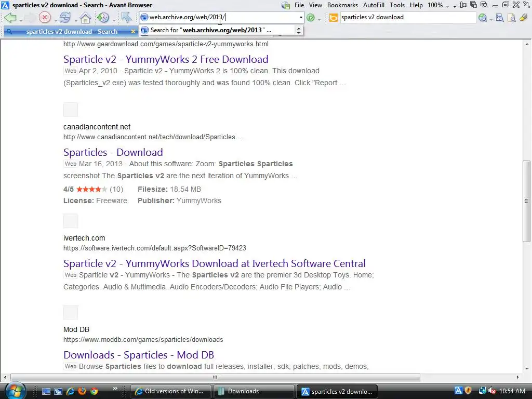532x399 pixels.
Task: Stop page loading with the red X
Action: 45,17
